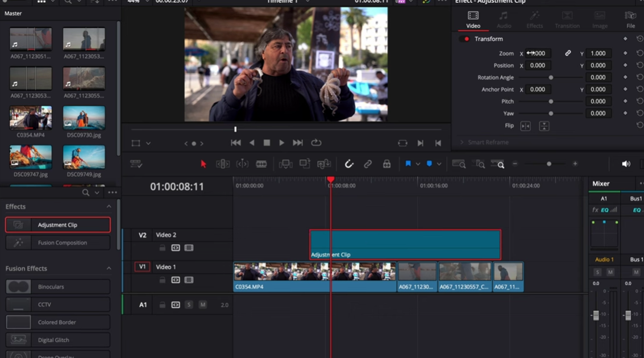The width and height of the screenshot is (644, 358).
Task: Click the linked selection chain icon
Action: click(368, 164)
